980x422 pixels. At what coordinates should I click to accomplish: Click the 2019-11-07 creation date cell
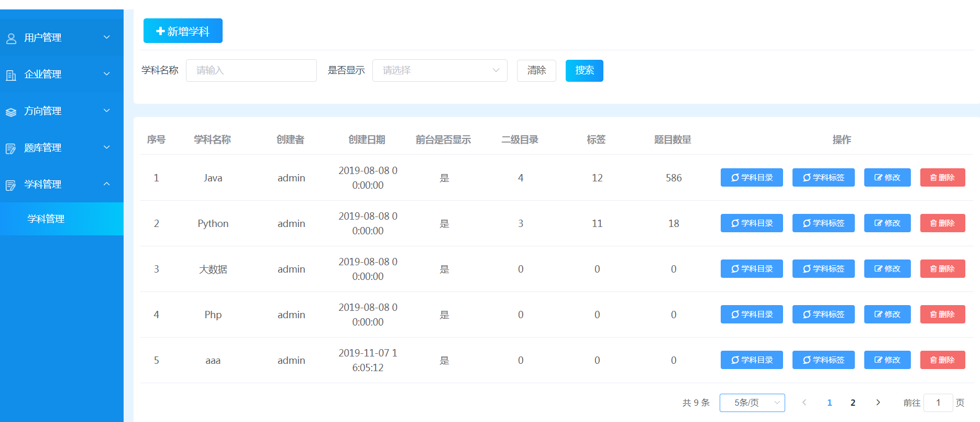(368, 360)
